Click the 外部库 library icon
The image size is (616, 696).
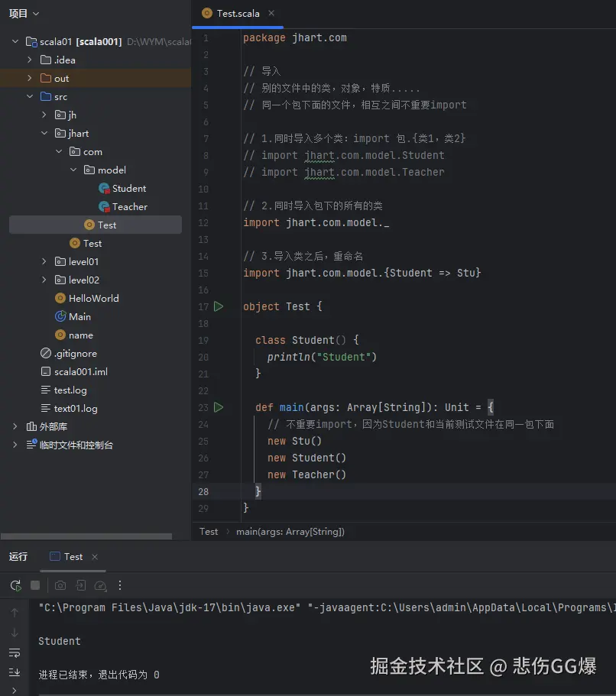point(31,426)
